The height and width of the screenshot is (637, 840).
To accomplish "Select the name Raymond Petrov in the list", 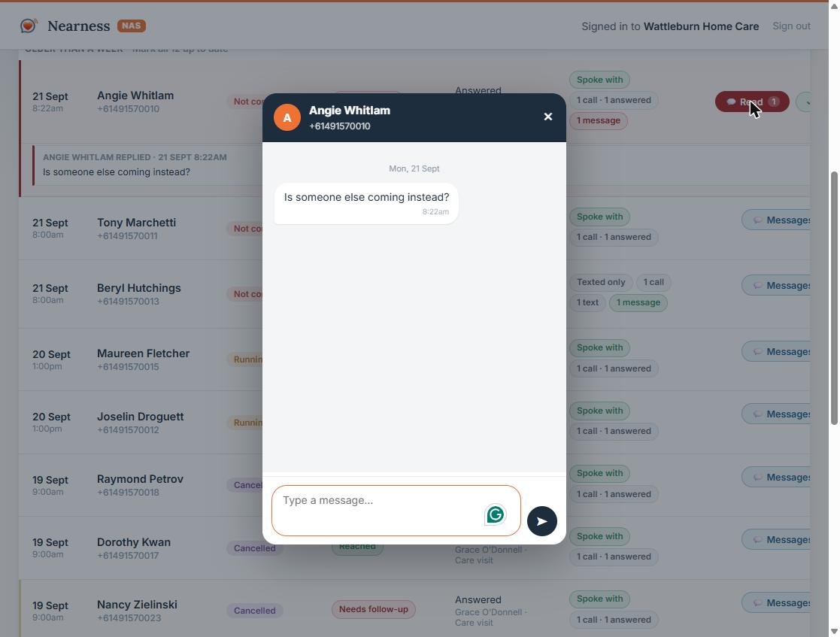I will (140, 479).
